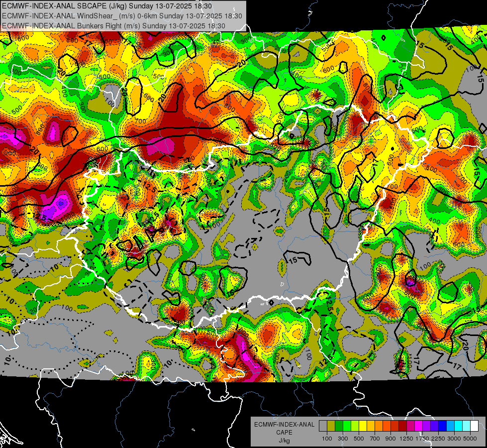The width and height of the screenshot is (487, 448).
Task: Select the brick red legend swatch after 900
Action: [x=395, y=426]
